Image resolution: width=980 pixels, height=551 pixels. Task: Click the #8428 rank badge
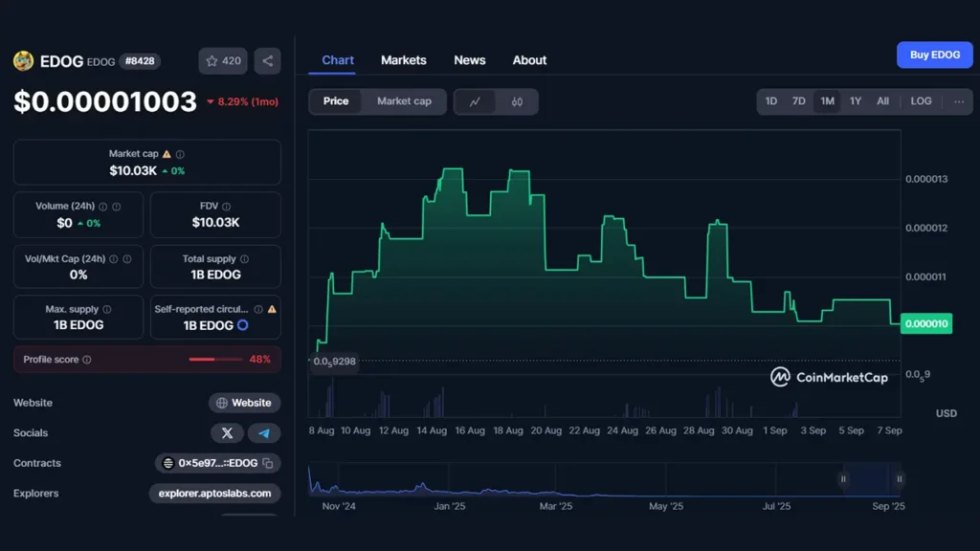tap(140, 61)
